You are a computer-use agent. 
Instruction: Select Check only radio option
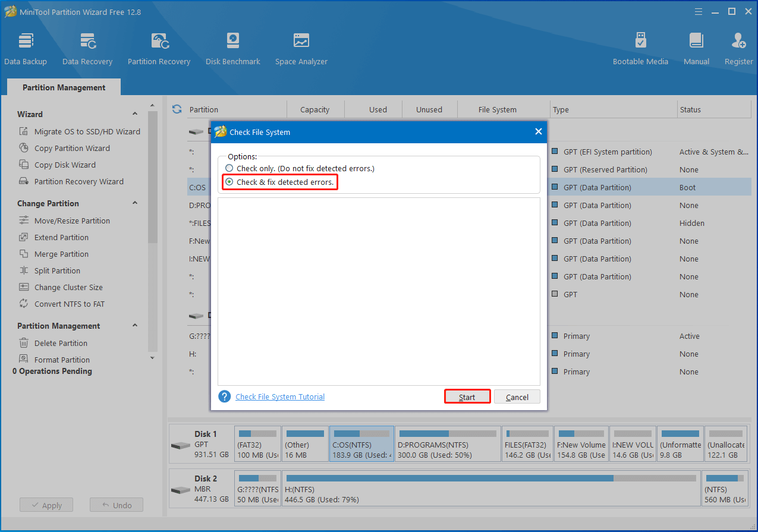(229, 169)
